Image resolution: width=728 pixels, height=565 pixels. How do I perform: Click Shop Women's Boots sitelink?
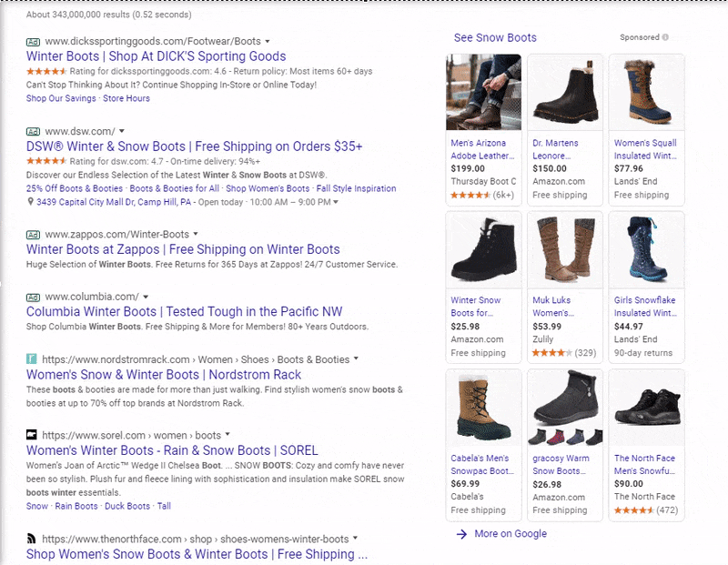pos(268,188)
